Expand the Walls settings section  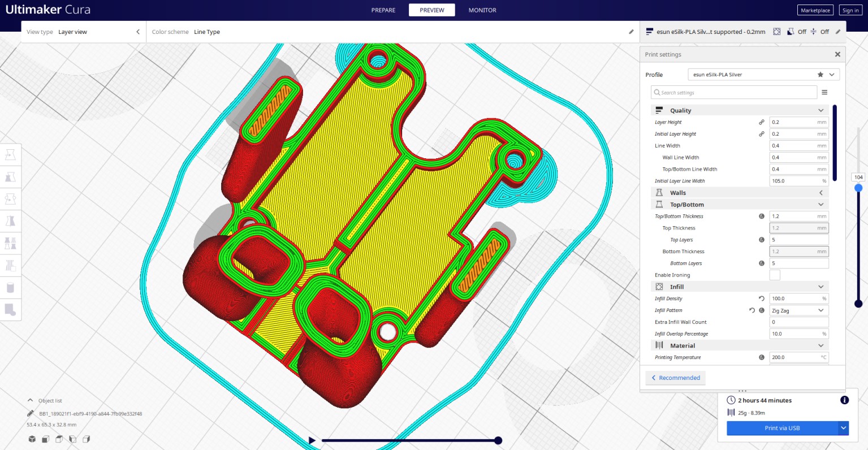(740, 193)
